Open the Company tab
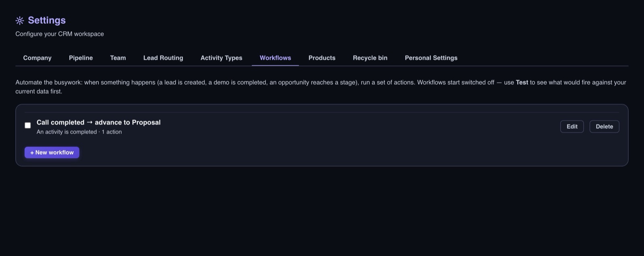The width and height of the screenshot is (644, 256). click(37, 58)
